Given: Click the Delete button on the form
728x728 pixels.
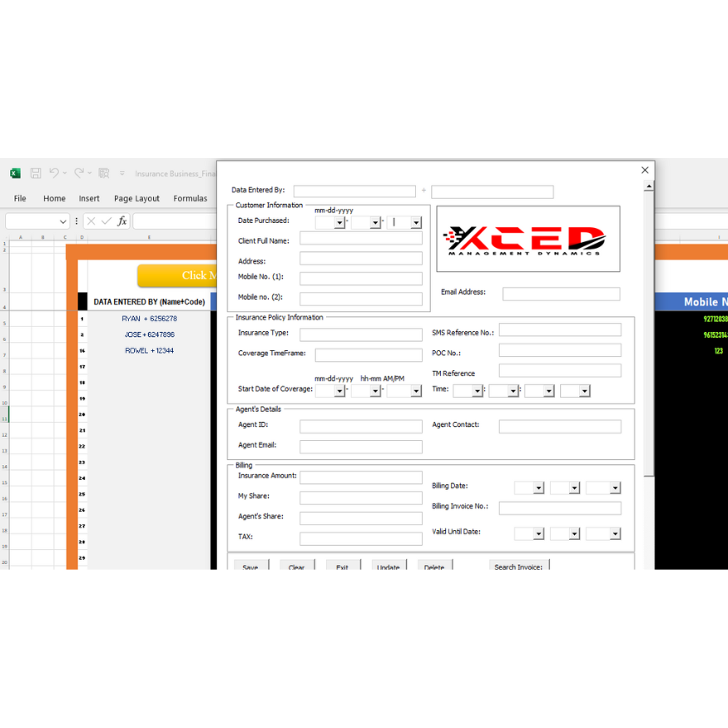Looking at the screenshot, I should (433, 567).
